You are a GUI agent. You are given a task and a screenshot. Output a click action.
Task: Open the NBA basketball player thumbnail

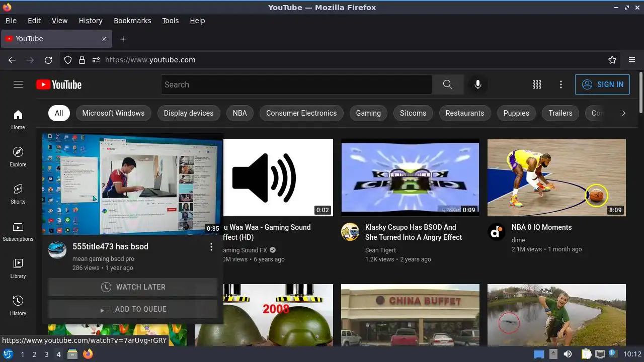556,177
